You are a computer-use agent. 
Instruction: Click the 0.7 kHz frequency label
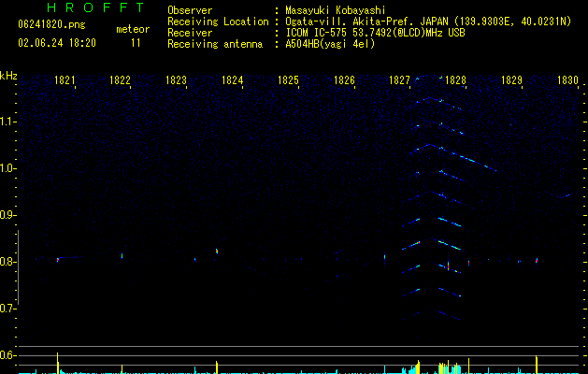tap(7, 309)
